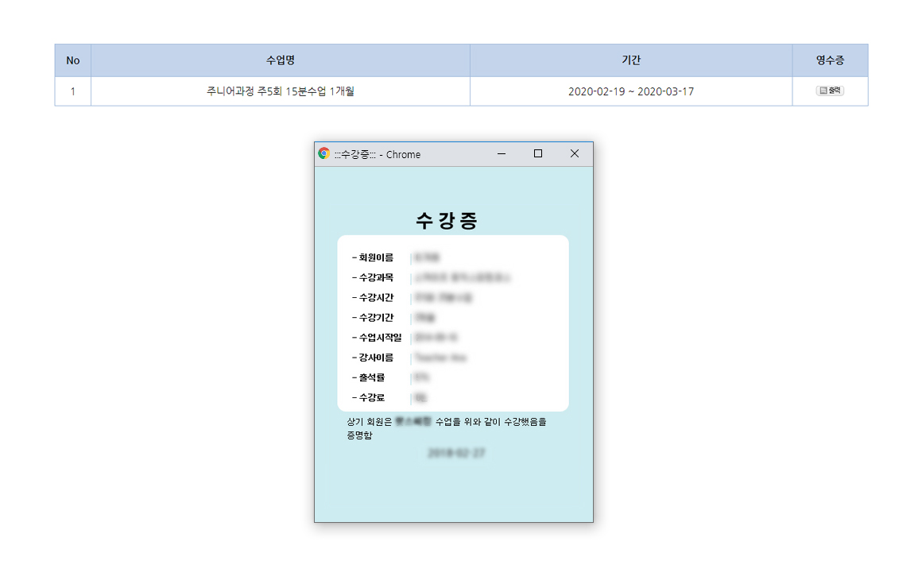Close the 수강증 popup window
Screen dimensions: 922x588
point(575,154)
